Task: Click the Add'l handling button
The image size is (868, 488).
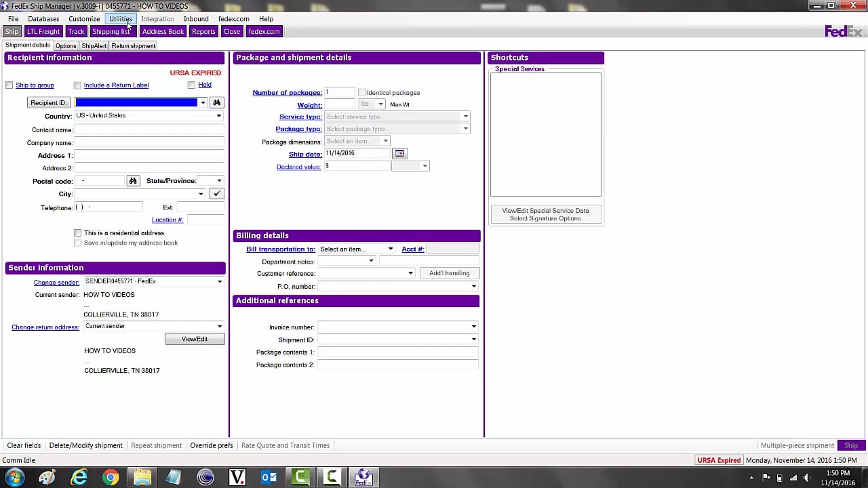Action: click(x=450, y=273)
